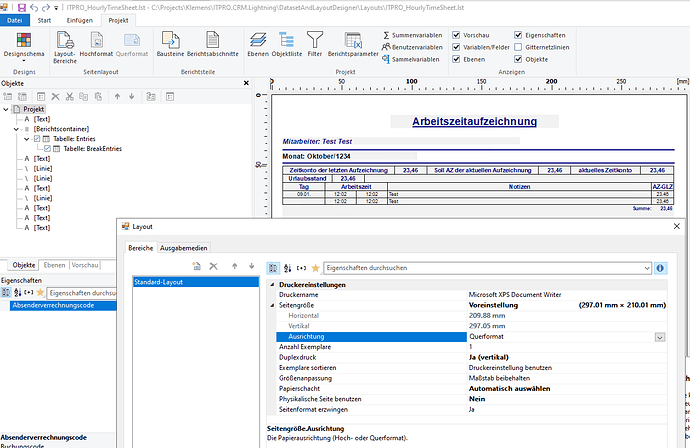
Task: Toggle the Vorschau checkbox
Action: click(x=457, y=34)
